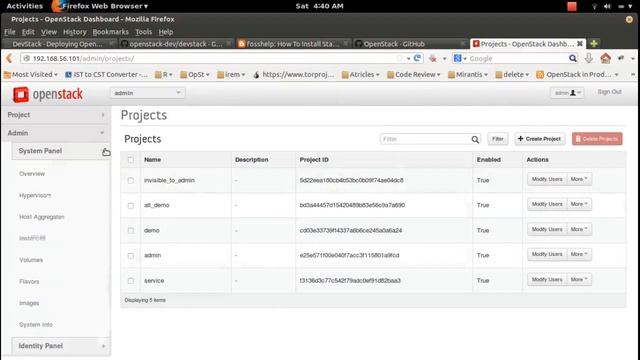Switch to the openstack-dev/devstack tab
640x360 pixels.
(176, 44)
